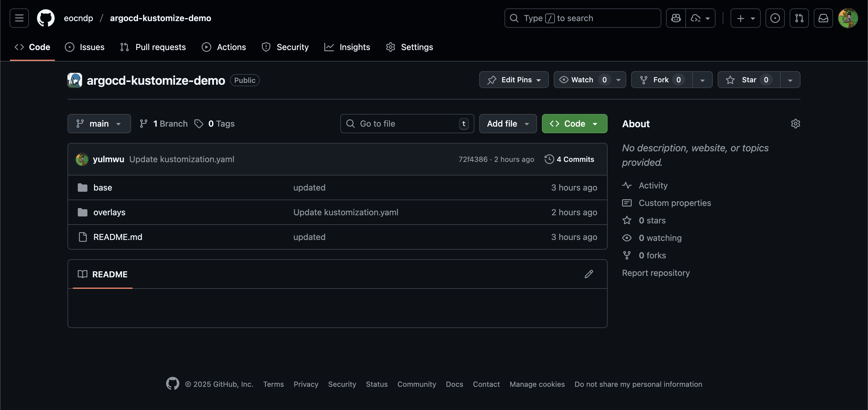
Task: Open the issues icon in header
Action: (775, 18)
